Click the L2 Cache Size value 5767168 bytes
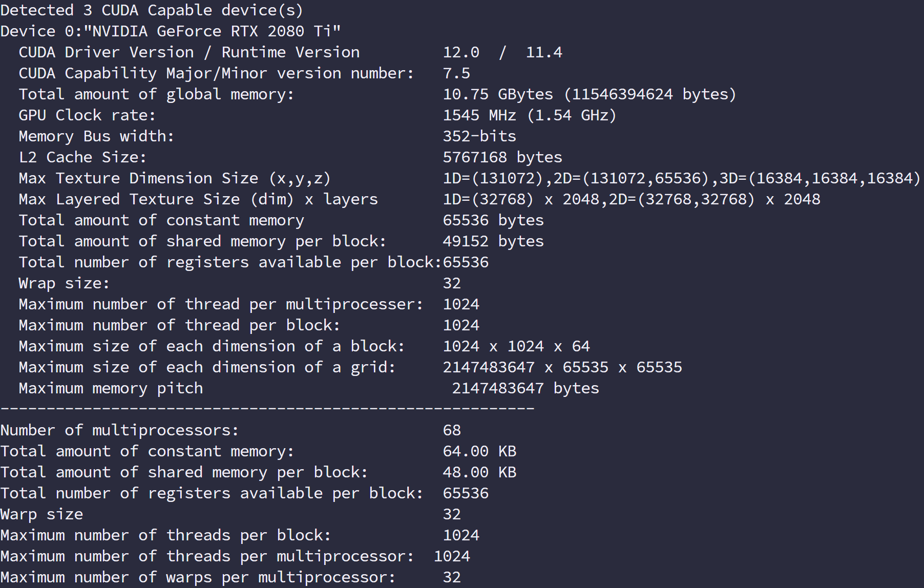This screenshot has width=924, height=588. pyautogui.click(x=502, y=157)
